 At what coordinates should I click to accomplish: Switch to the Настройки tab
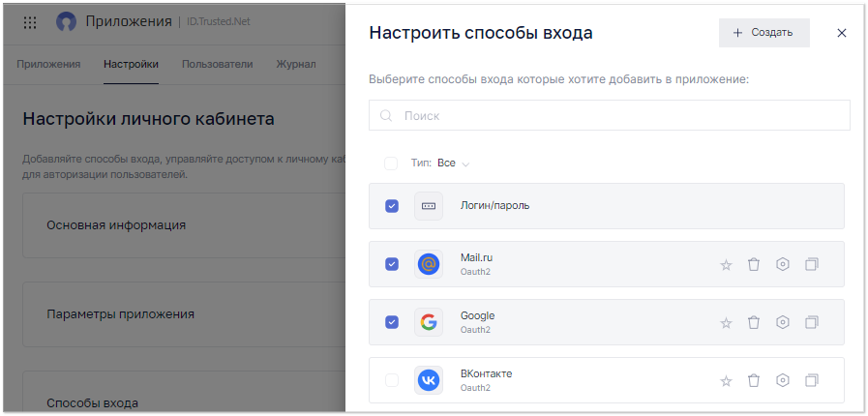coord(132,64)
